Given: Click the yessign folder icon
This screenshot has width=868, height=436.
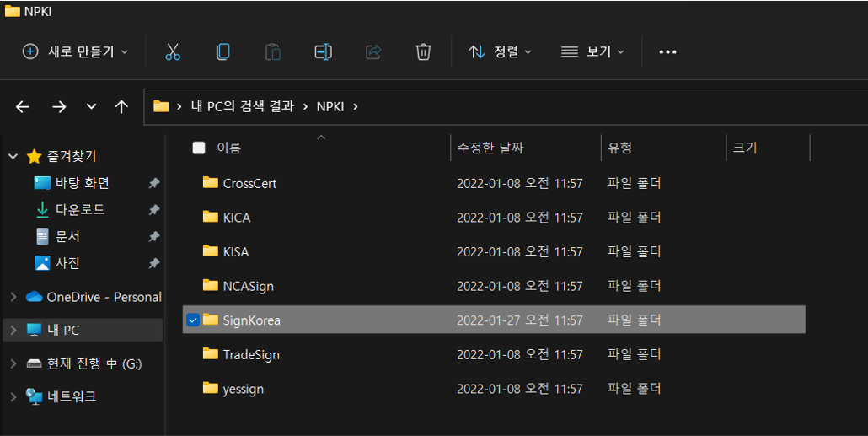Looking at the screenshot, I should tap(211, 388).
